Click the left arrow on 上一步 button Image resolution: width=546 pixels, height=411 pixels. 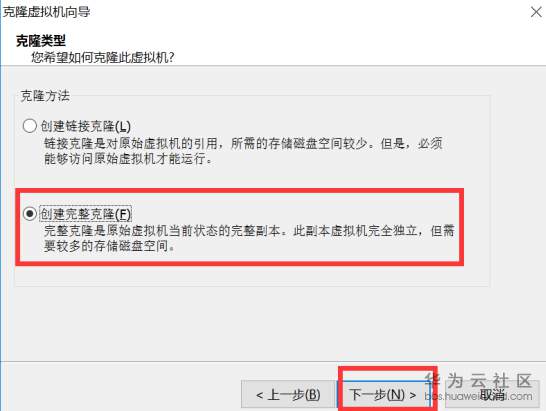click(x=259, y=395)
